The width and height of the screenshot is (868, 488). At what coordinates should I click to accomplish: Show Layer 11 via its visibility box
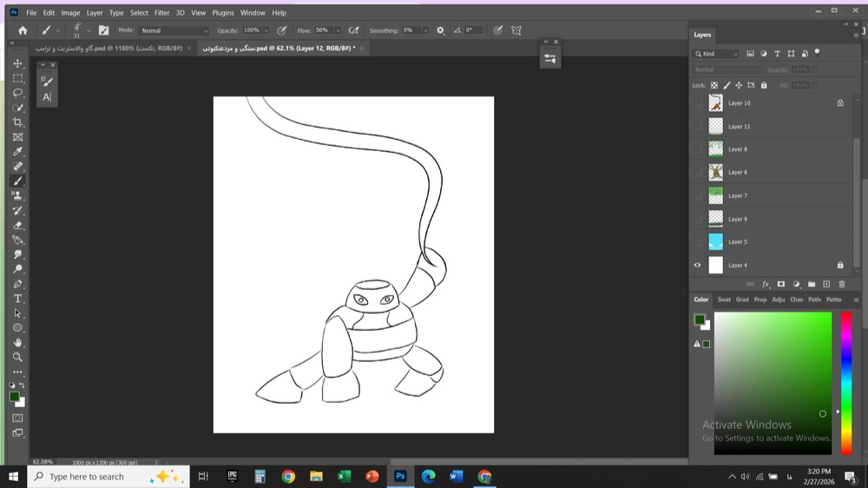tap(698, 126)
